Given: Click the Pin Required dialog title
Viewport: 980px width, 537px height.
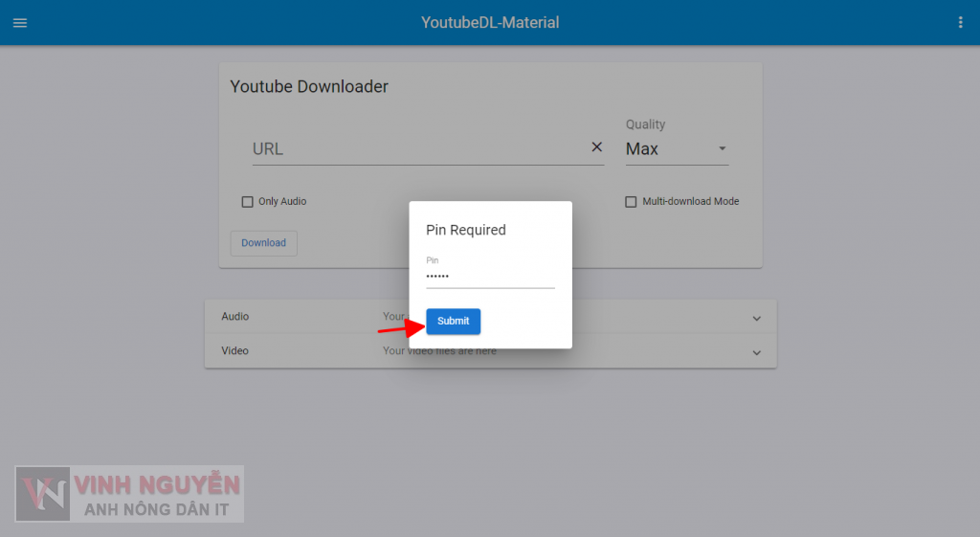Looking at the screenshot, I should pyautogui.click(x=466, y=231).
